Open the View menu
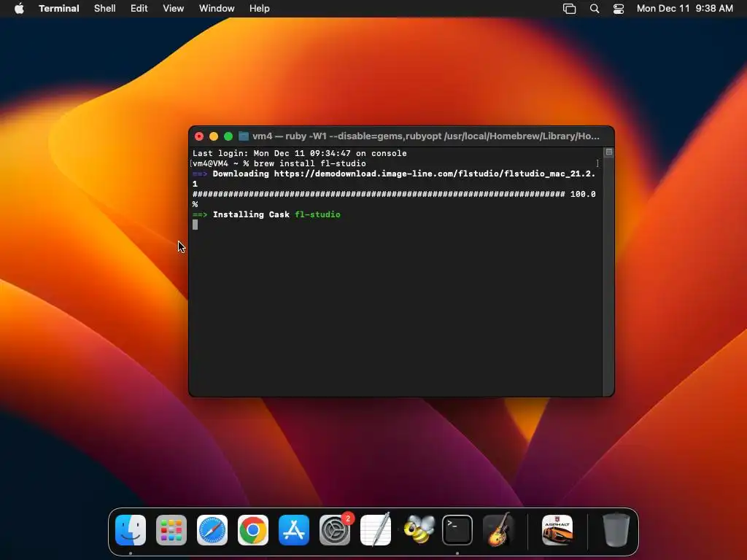Viewport: 747px width, 560px height. 174,9
